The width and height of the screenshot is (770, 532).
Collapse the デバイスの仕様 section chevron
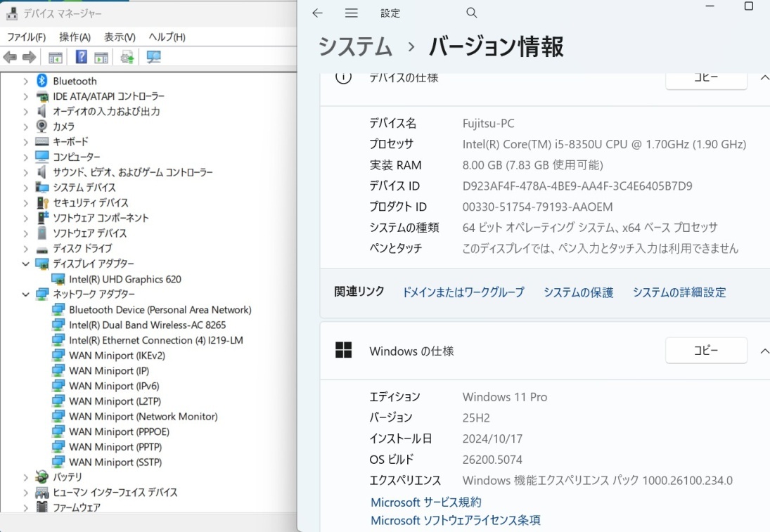tap(762, 78)
